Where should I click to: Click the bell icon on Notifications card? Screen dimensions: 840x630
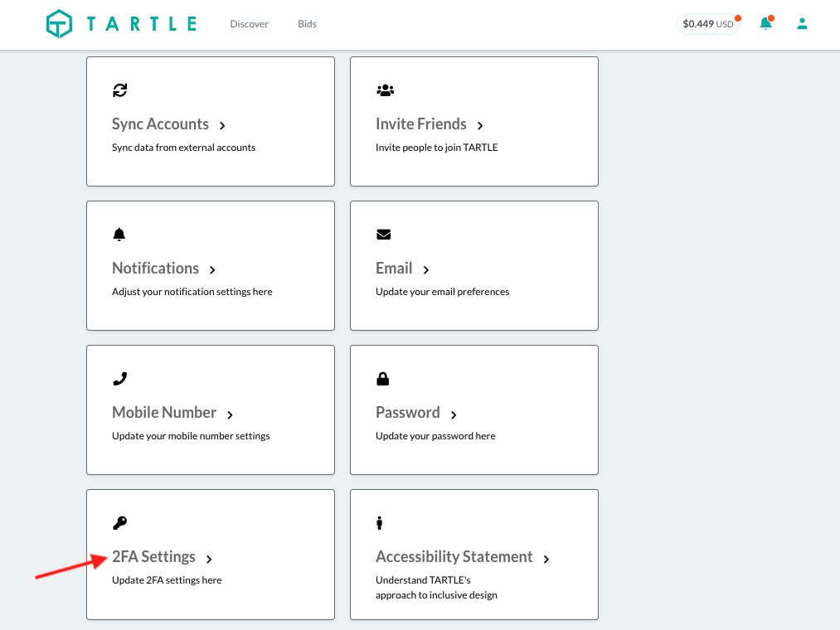coord(119,235)
